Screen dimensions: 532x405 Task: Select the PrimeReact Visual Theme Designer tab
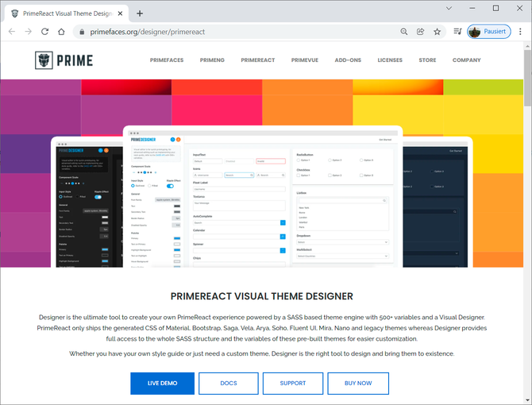[67, 13]
